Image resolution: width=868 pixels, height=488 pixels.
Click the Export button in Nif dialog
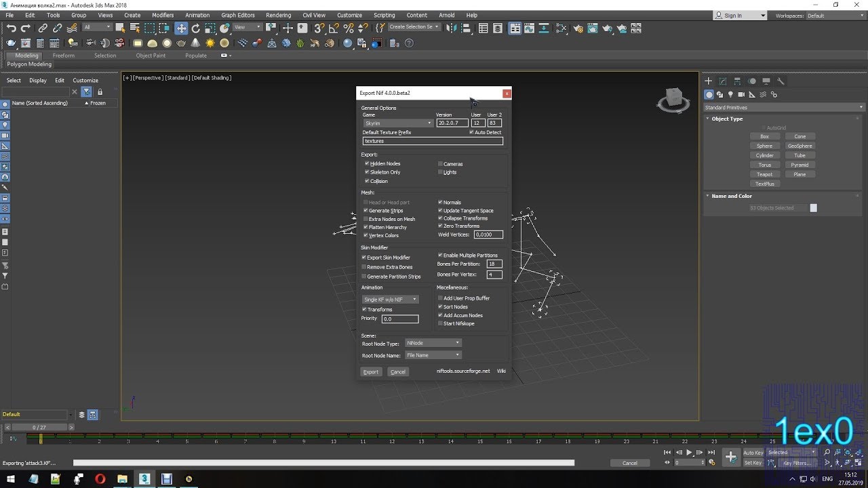371,371
